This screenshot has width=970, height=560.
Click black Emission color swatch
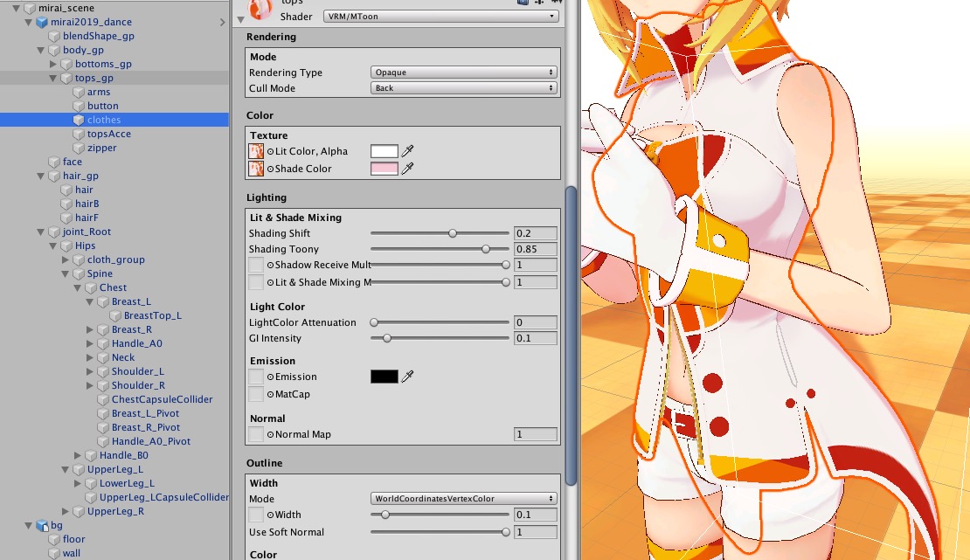385,377
